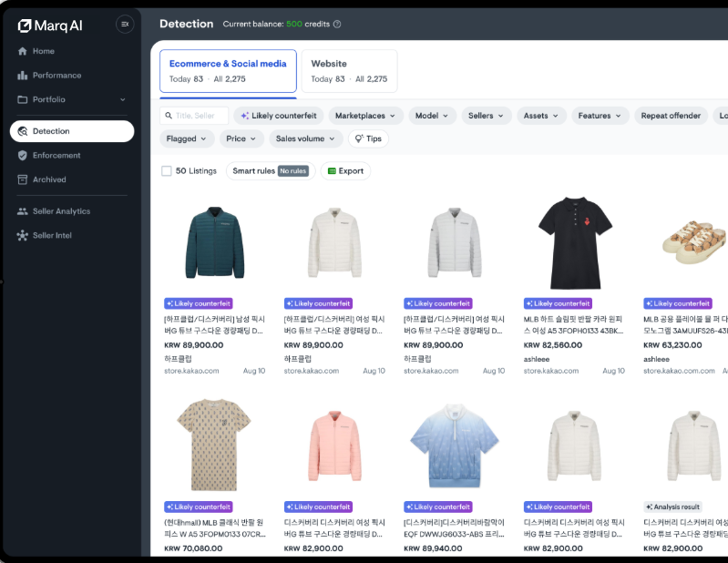Click the Performance bar chart icon
The height and width of the screenshot is (563, 728).
[x=22, y=76]
